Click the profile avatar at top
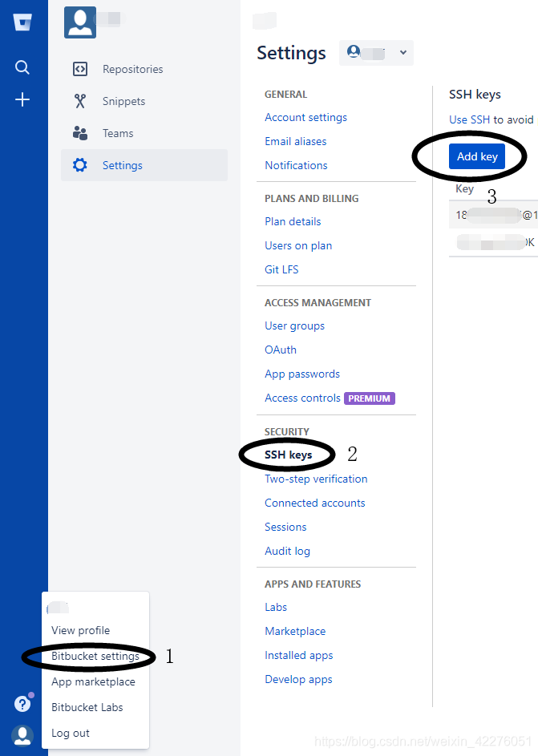Viewport: 538px width, 756px height. point(80,22)
